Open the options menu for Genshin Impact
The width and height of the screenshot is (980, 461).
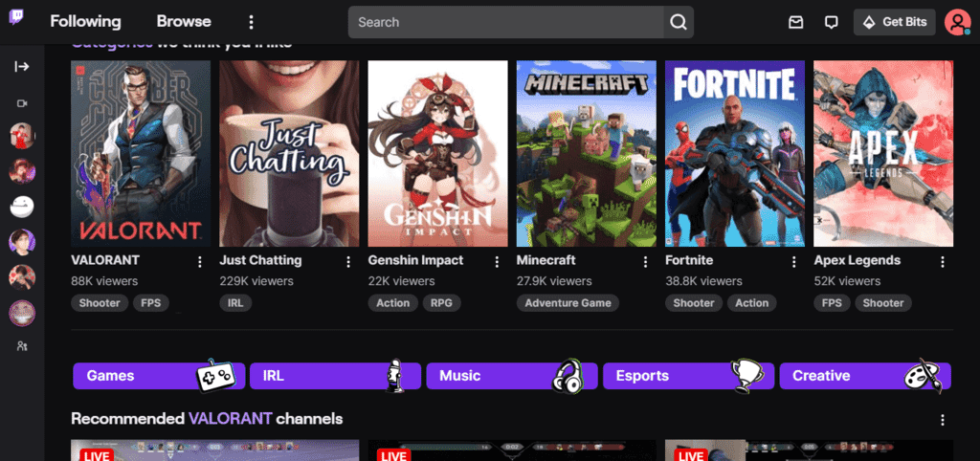pyautogui.click(x=497, y=262)
